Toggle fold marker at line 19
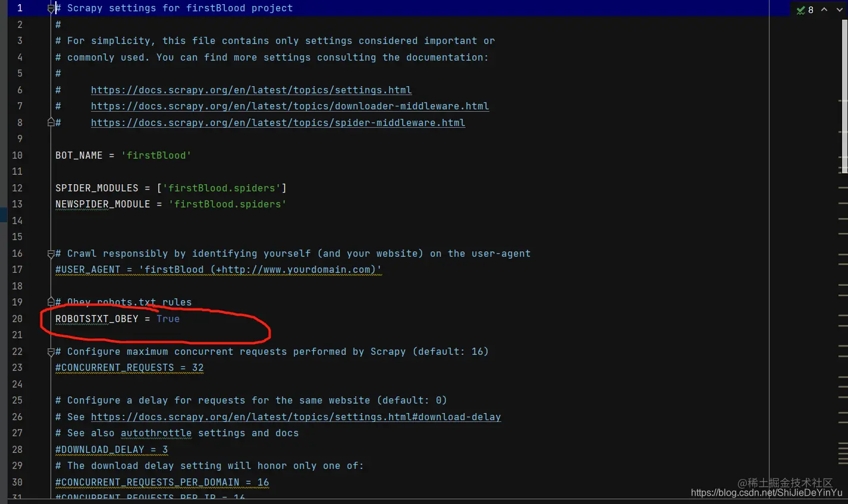This screenshot has width=848, height=504. 51,303
